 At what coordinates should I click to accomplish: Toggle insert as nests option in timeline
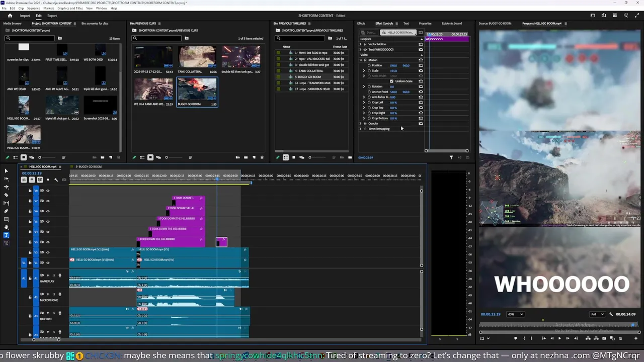click(24, 179)
